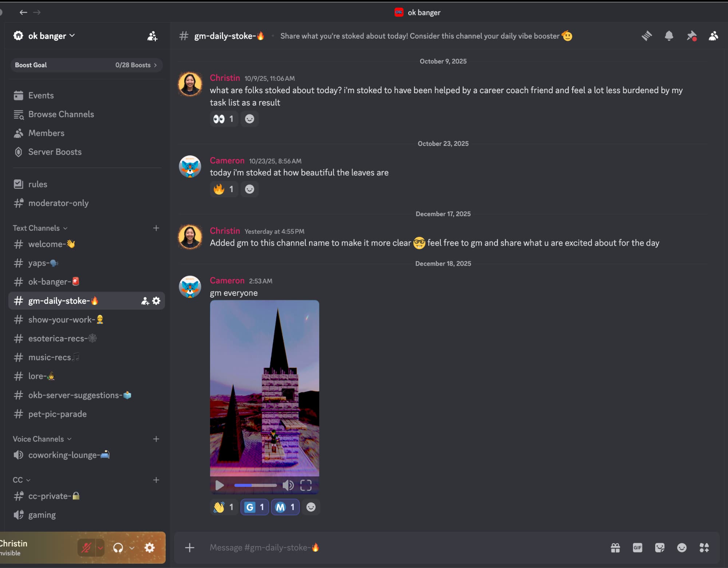The image size is (728, 568).
Task: Open the gift Nitro icon
Action: tap(615, 548)
